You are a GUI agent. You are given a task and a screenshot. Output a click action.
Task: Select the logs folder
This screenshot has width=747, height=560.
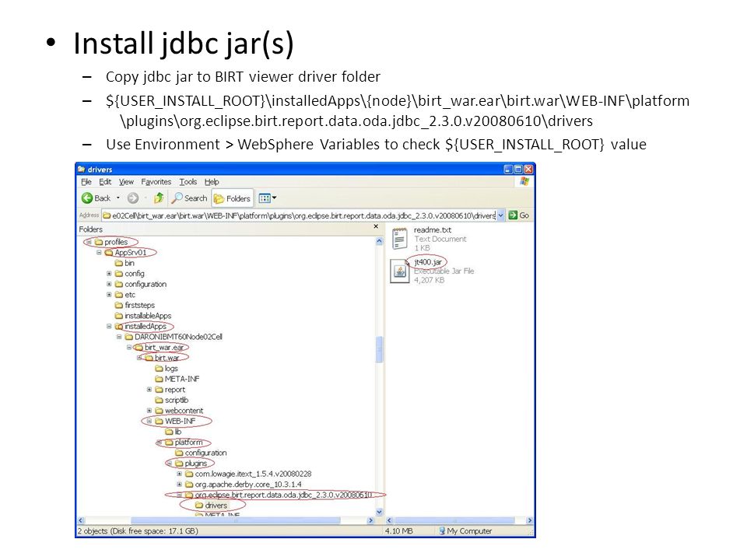pyautogui.click(x=167, y=369)
